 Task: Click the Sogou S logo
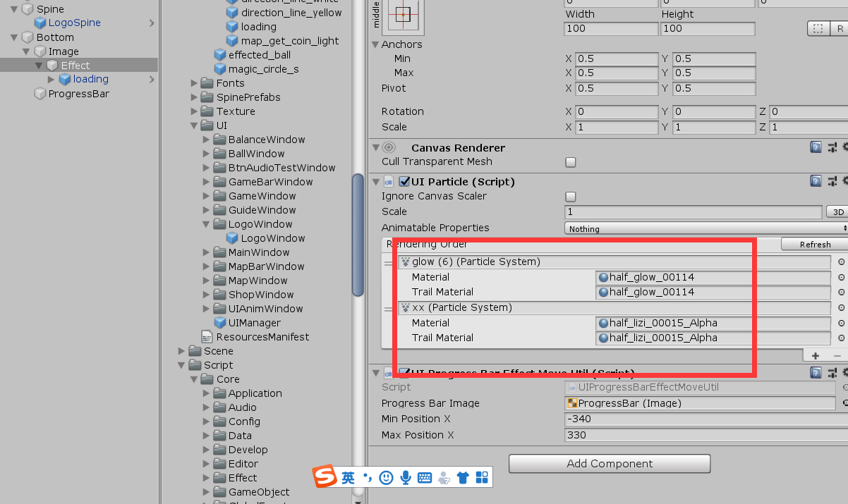(x=325, y=477)
